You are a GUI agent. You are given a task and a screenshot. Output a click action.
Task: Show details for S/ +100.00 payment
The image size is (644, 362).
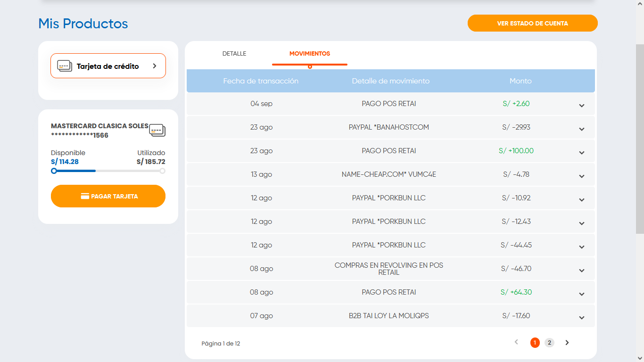pos(582,153)
